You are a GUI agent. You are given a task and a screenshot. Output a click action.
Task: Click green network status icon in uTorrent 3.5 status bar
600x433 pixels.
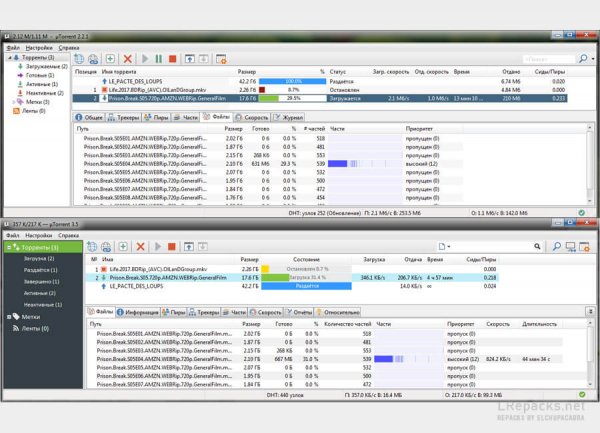pos(582,394)
